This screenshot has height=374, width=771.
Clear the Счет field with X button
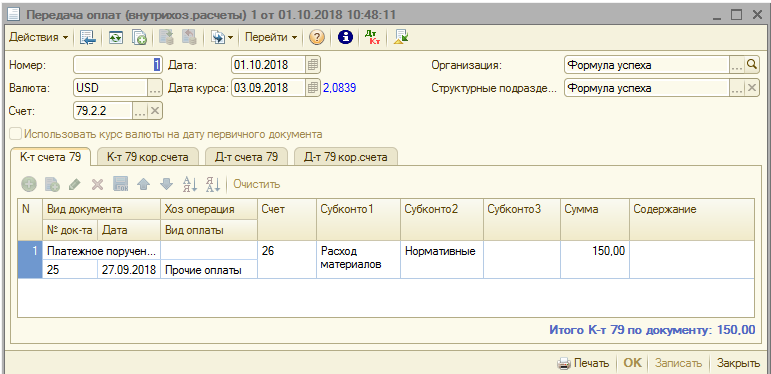click(x=155, y=111)
